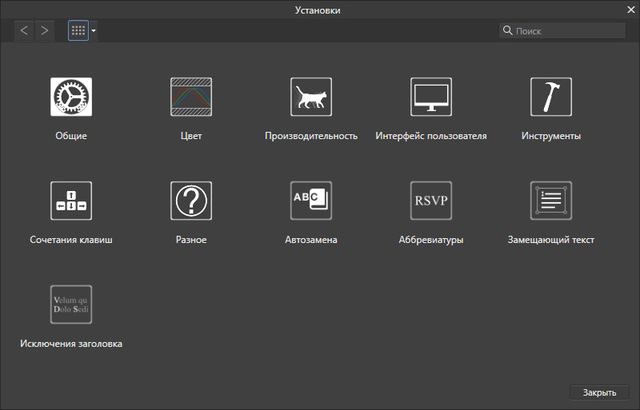Go forward with the right arrow button
The height and width of the screenshot is (410, 640).
coord(44,31)
